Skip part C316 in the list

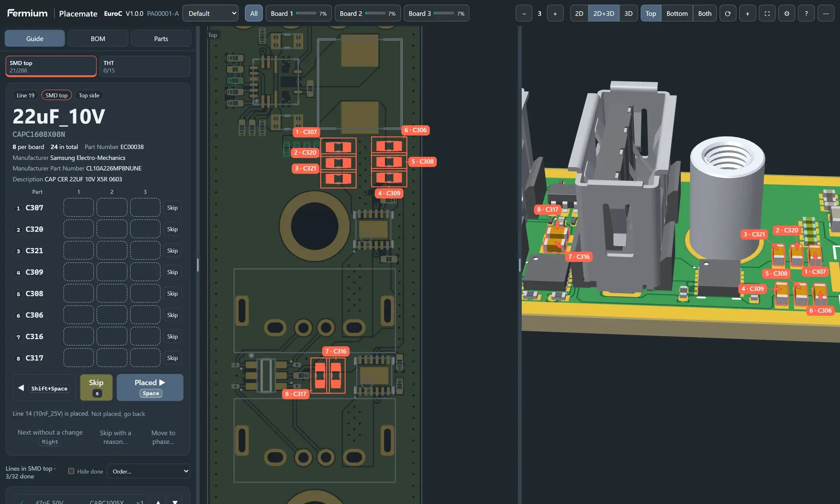(172, 336)
